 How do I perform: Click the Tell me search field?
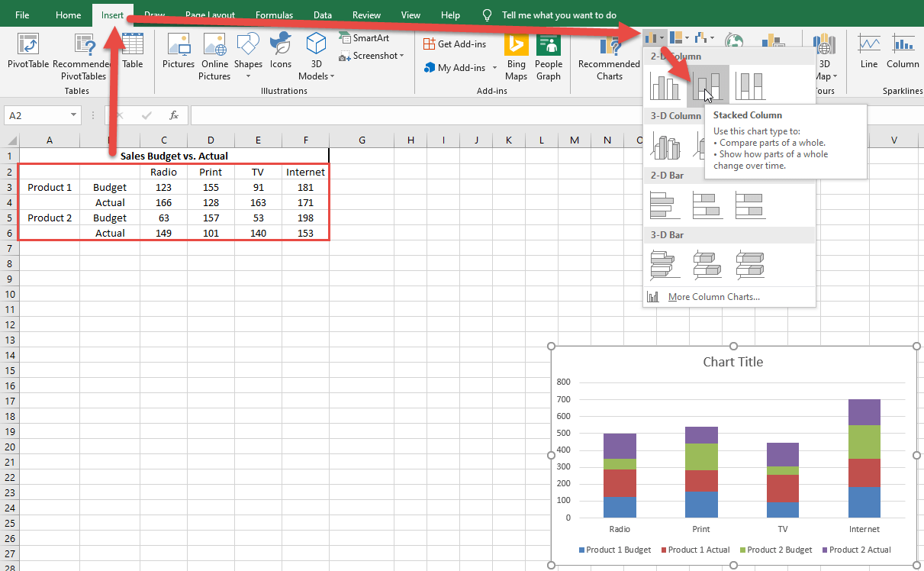click(x=559, y=15)
